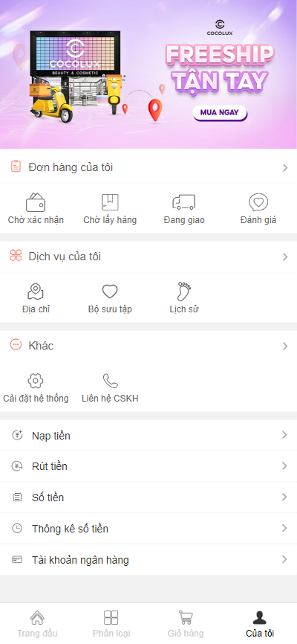This screenshot has height=644, width=297.
Task: Go to the Phân loại tab
Action: [111, 623]
